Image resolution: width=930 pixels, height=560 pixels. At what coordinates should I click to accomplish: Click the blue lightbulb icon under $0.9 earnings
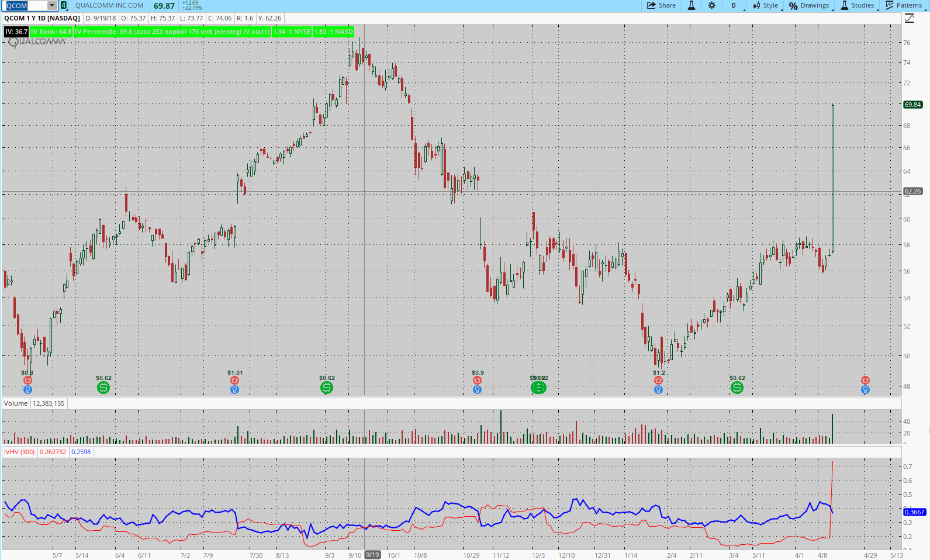[x=477, y=389]
